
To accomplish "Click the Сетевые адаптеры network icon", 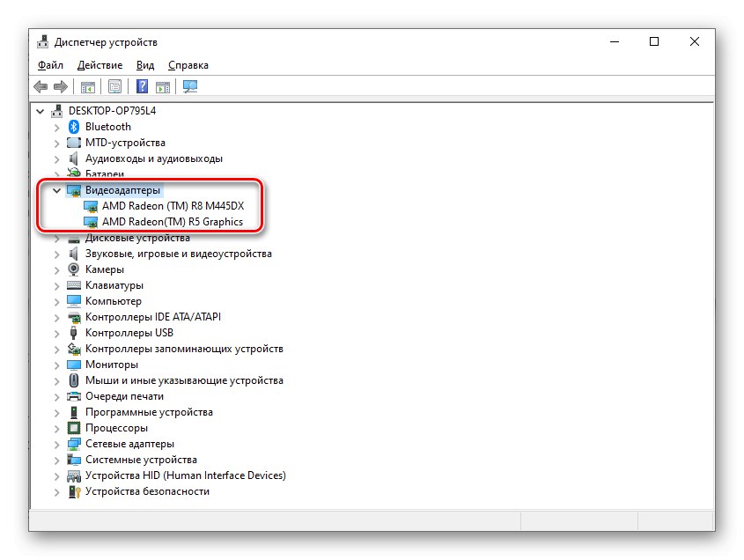I will click(74, 444).
